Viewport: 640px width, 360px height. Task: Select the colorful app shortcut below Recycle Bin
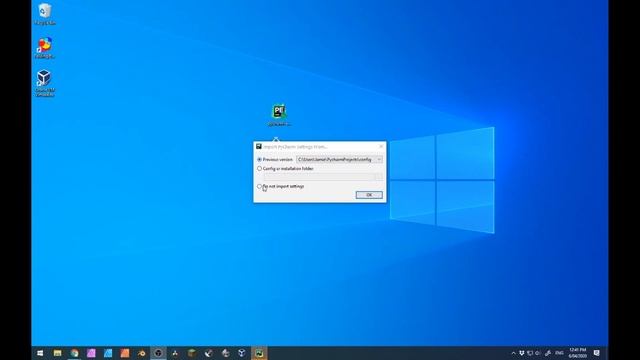(45, 48)
